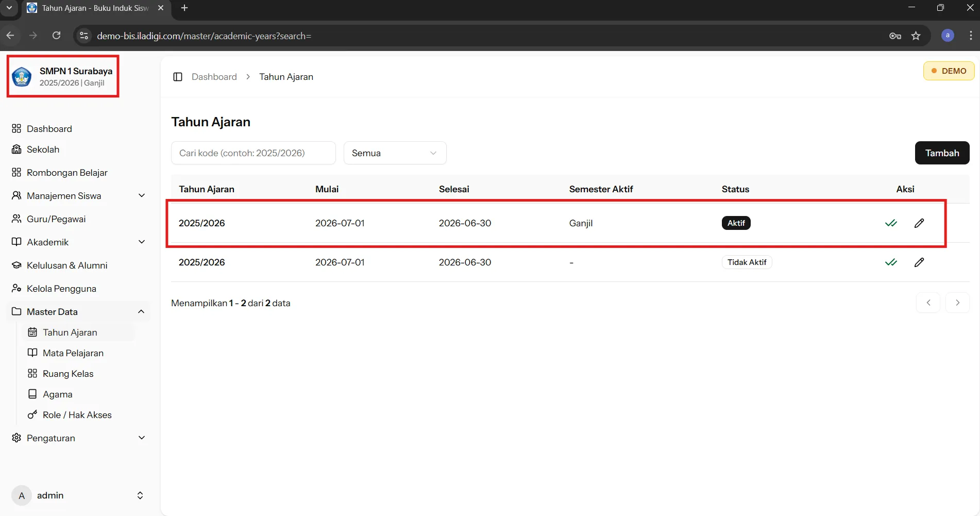Go to previous page of results
Viewport: 980px width, 516px height.
coord(928,303)
